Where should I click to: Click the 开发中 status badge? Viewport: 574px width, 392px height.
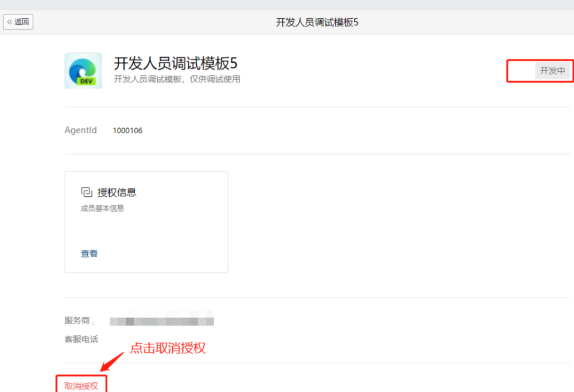[x=552, y=71]
